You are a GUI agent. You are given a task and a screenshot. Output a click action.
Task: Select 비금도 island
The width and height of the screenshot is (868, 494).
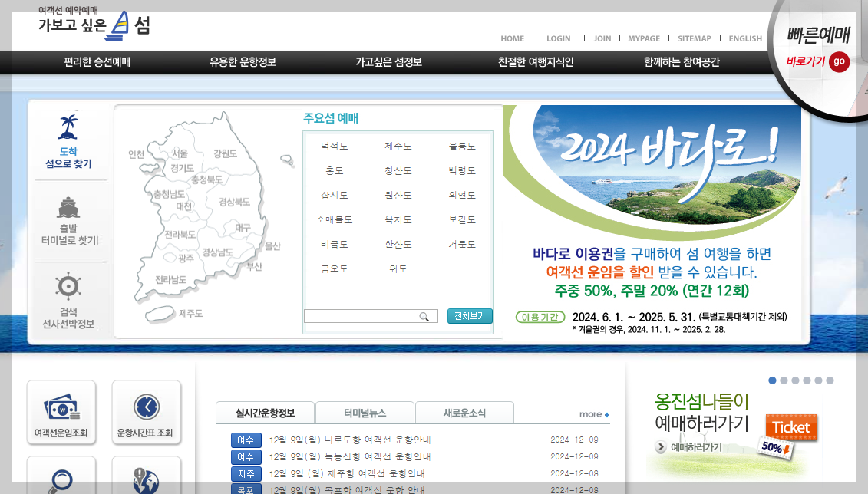click(x=335, y=244)
